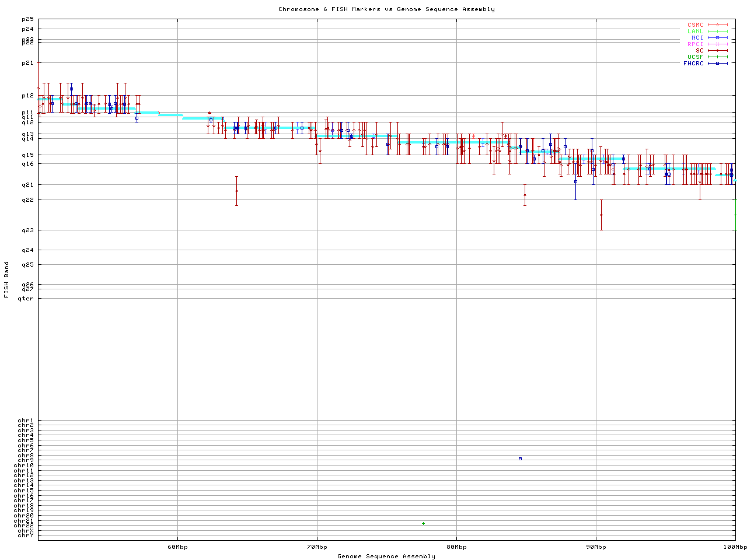Click the RPCI magenta legend marker
The height and width of the screenshot is (560, 747).
tap(718, 44)
